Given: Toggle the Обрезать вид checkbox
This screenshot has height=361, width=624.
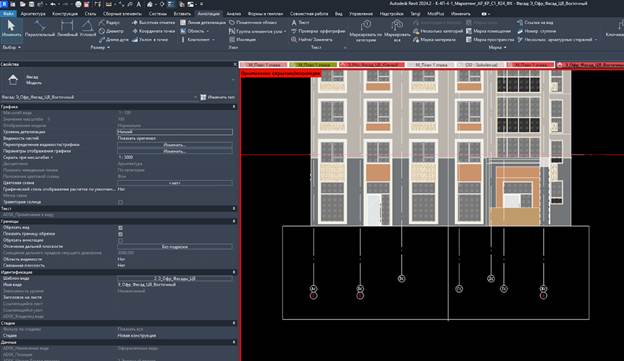Looking at the screenshot, I should coord(120,228).
